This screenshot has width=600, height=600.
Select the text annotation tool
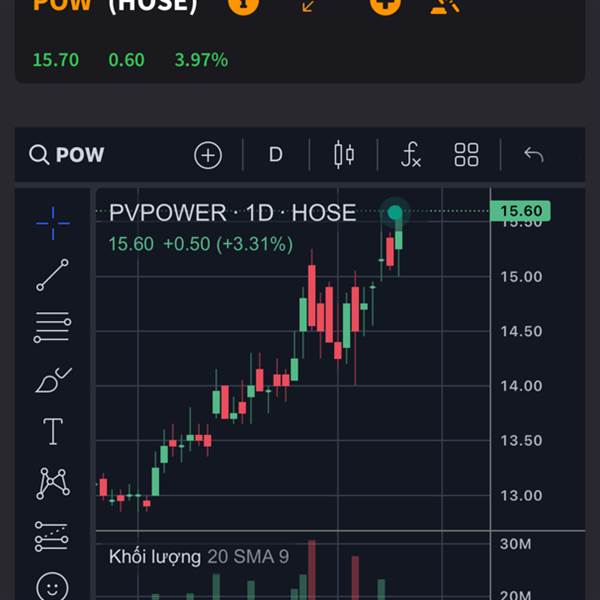tap(53, 431)
